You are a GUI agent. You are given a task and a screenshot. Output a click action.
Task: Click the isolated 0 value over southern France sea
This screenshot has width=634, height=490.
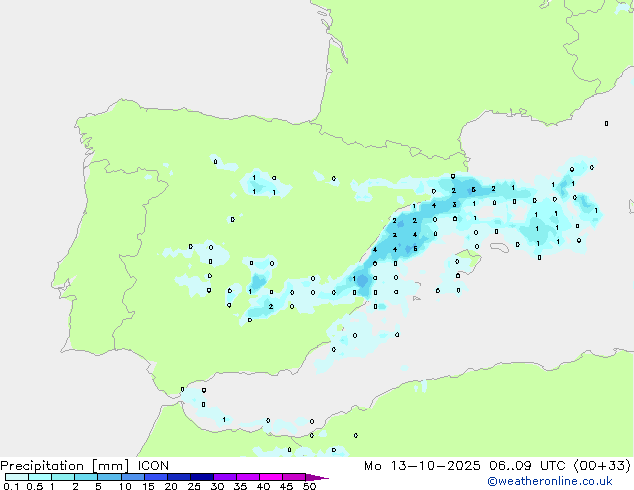click(x=606, y=123)
